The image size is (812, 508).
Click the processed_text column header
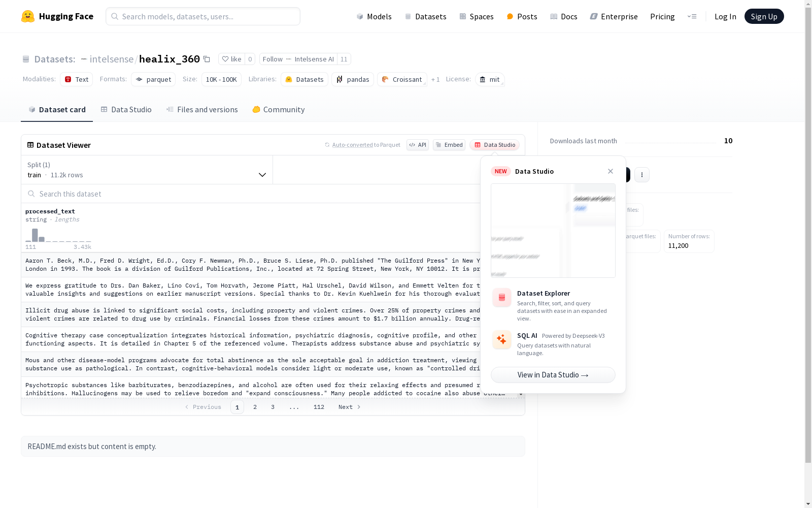click(50, 211)
